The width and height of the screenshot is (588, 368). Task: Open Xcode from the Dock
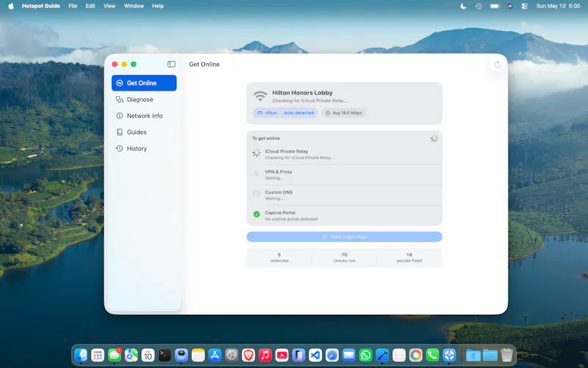382,355
